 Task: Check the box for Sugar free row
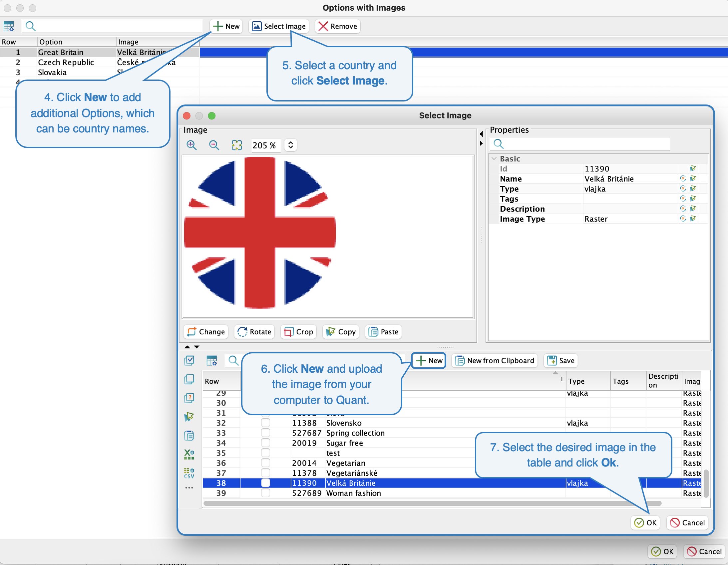point(266,443)
